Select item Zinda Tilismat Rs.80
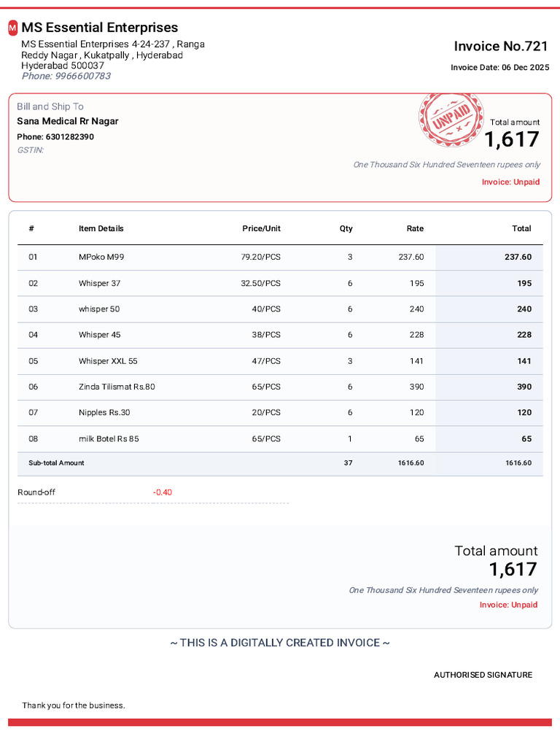This screenshot has height=747, width=560. 117,387
